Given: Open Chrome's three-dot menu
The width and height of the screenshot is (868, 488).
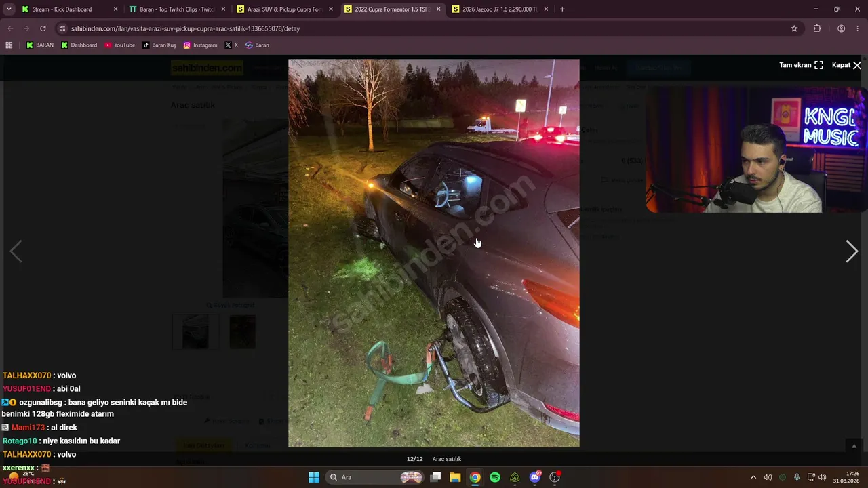Looking at the screenshot, I should coord(858,28).
